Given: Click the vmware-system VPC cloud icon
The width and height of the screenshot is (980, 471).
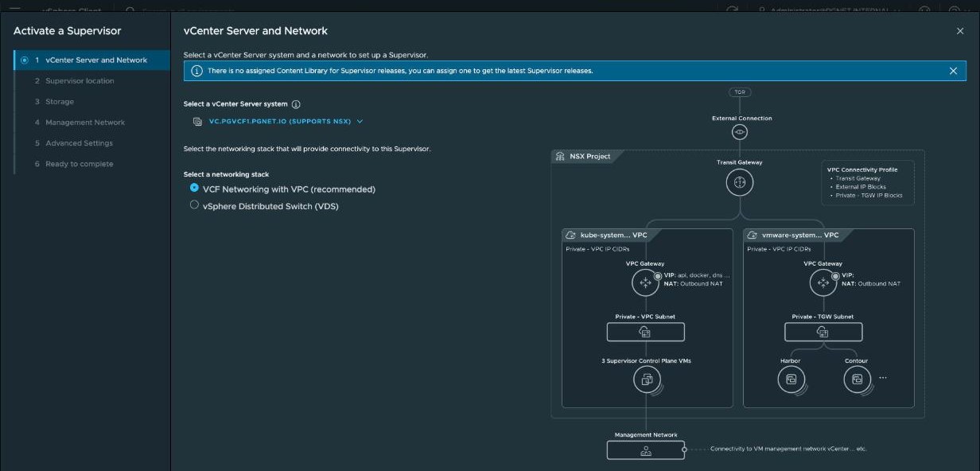Looking at the screenshot, I should point(752,235).
